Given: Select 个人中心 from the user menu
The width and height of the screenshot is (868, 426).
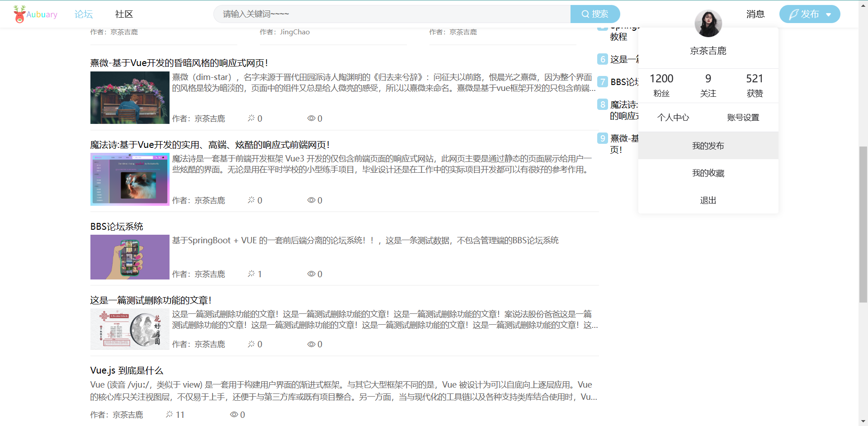Looking at the screenshot, I should (x=673, y=117).
